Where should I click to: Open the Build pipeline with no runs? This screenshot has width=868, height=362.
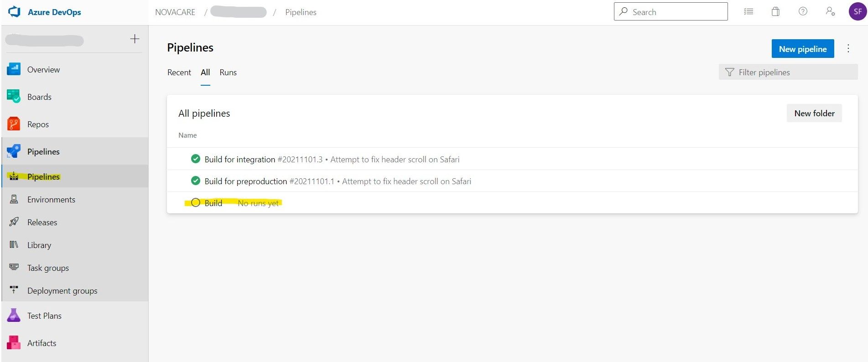coord(213,203)
